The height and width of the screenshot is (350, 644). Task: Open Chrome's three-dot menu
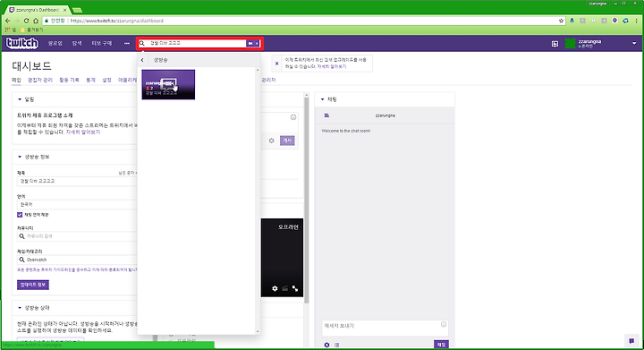[637, 21]
